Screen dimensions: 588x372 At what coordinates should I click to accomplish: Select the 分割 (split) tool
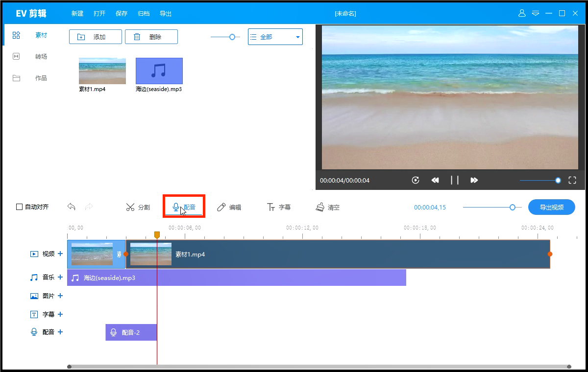138,207
